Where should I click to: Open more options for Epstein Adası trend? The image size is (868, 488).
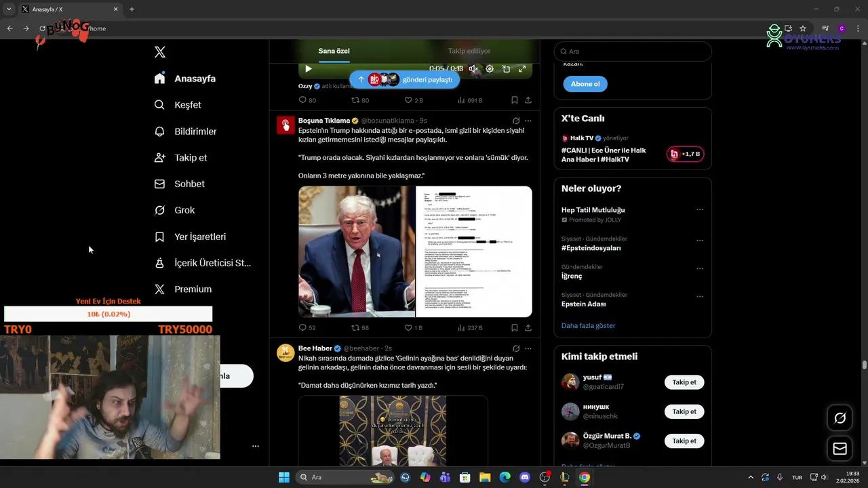[x=700, y=296]
